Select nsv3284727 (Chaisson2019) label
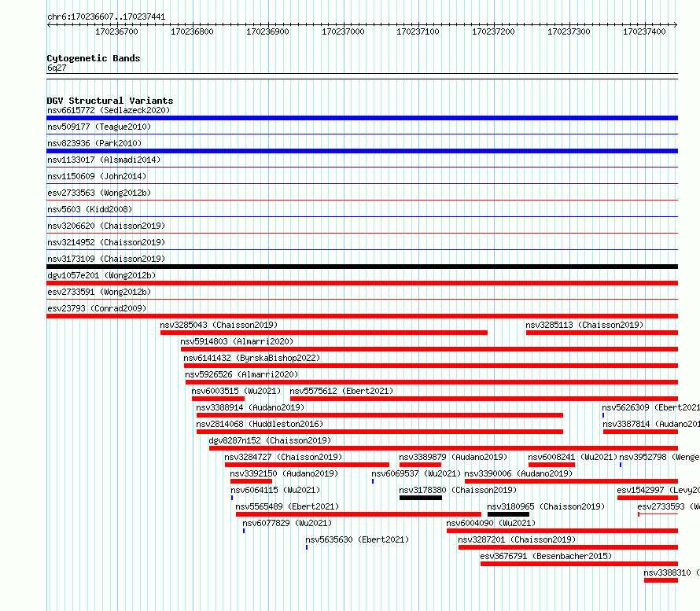The height and width of the screenshot is (611, 700). pos(283,457)
